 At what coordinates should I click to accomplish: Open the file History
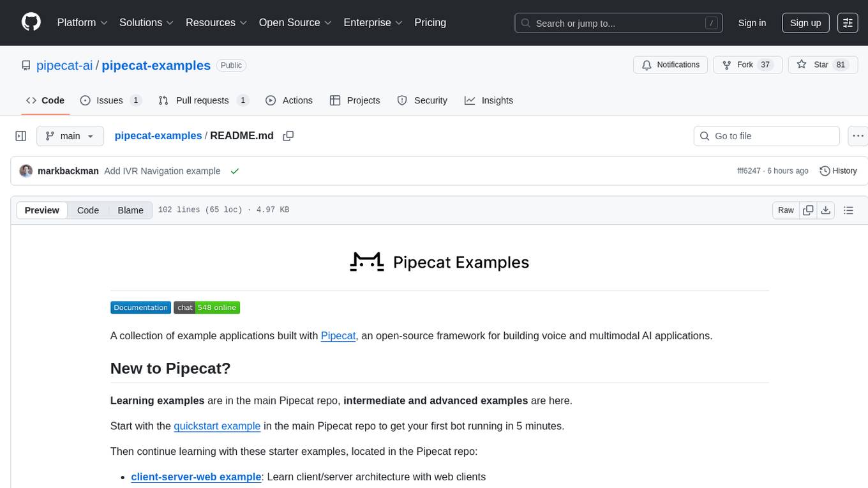[838, 171]
